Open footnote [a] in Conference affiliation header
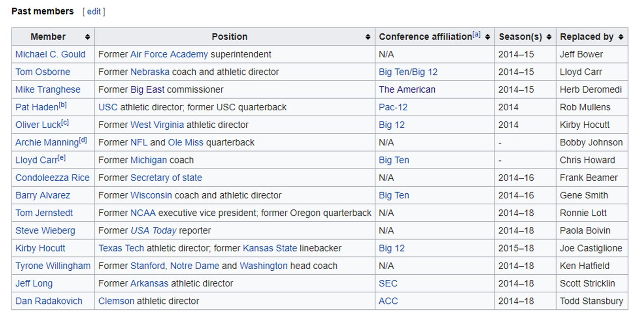The width and height of the screenshot is (644, 320). (x=476, y=34)
